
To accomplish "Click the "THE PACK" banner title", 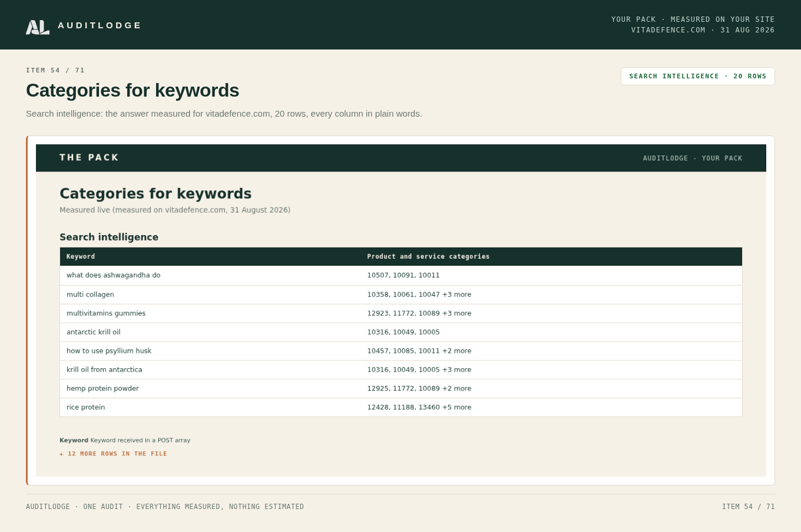I will 90,158.
